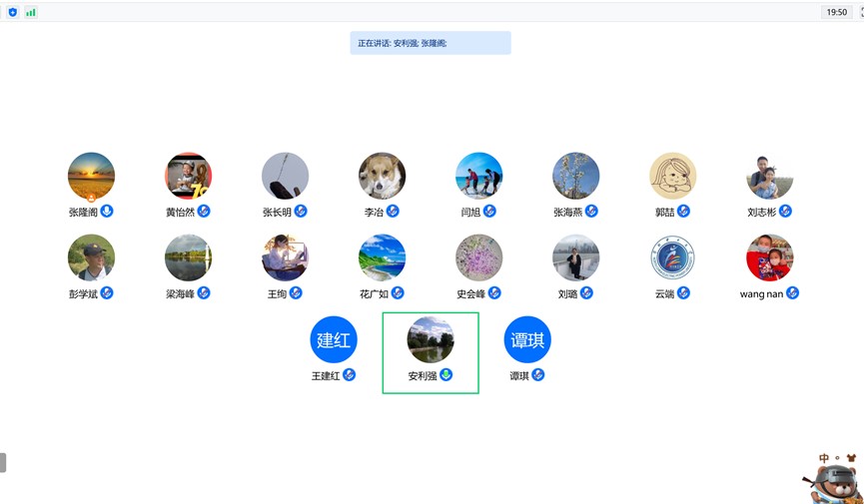
Task: Click the meeting security shield icon
Action: [x=13, y=12]
